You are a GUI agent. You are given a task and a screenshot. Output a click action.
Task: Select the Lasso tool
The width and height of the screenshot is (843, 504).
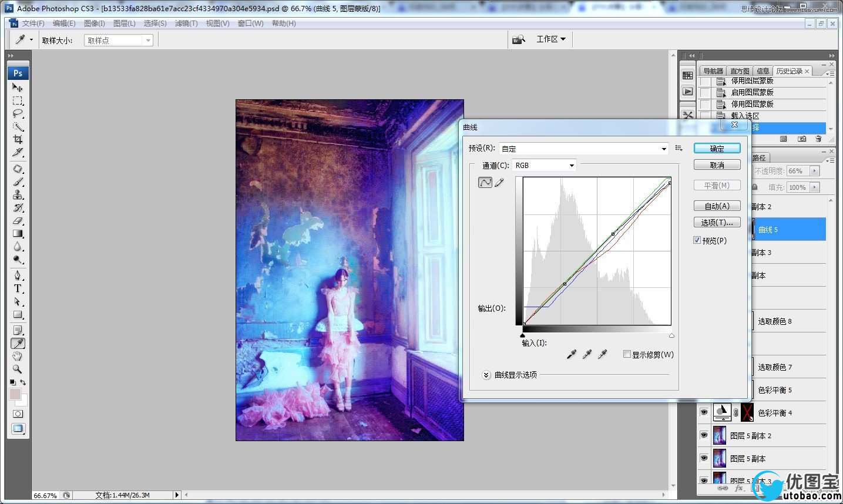[x=18, y=113]
